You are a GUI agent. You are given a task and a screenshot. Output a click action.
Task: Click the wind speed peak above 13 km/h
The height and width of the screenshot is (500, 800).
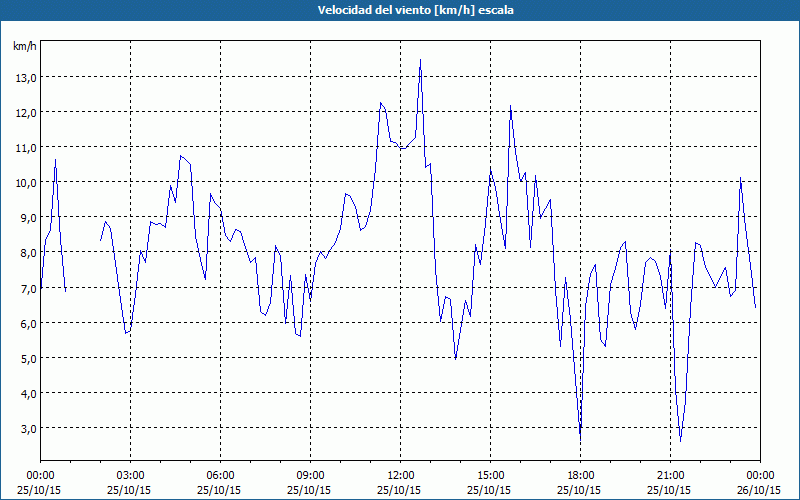pos(420,60)
